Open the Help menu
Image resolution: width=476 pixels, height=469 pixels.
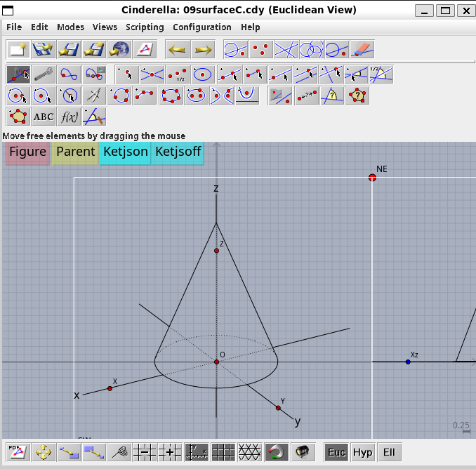tap(251, 27)
